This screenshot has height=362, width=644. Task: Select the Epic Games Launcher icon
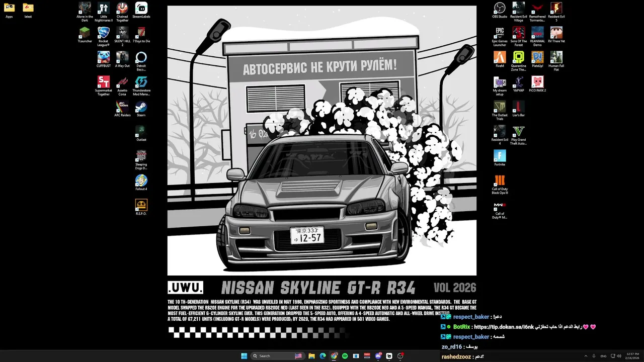click(x=500, y=37)
